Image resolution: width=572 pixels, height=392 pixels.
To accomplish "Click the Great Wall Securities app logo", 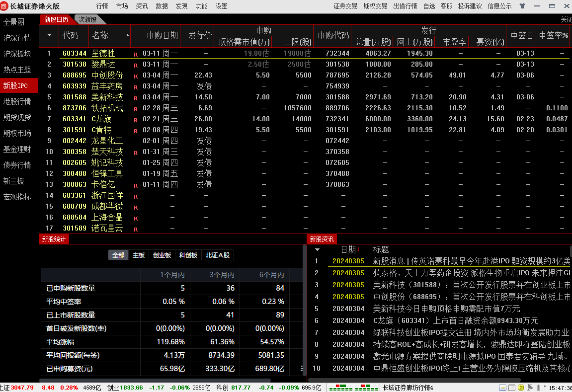I will tap(4, 6).
